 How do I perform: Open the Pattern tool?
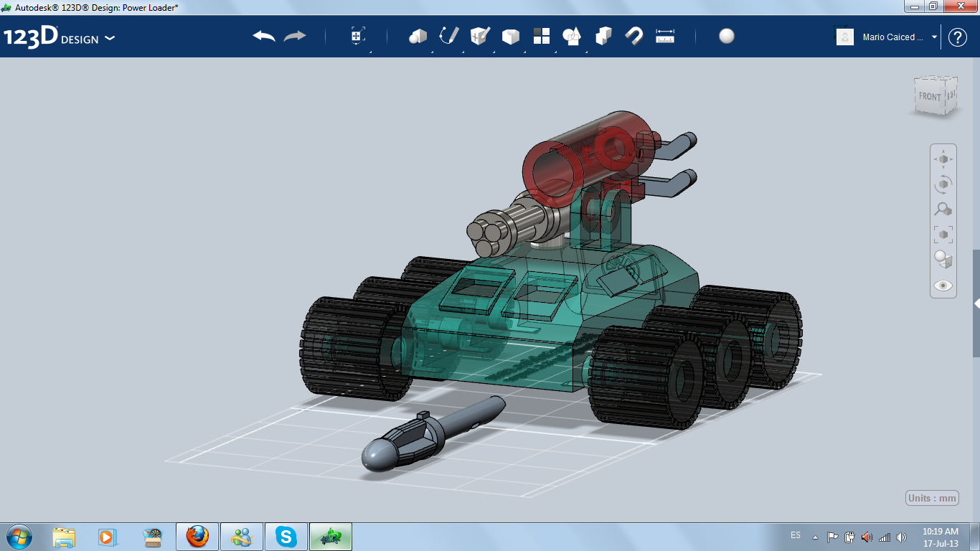click(x=541, y=36)
